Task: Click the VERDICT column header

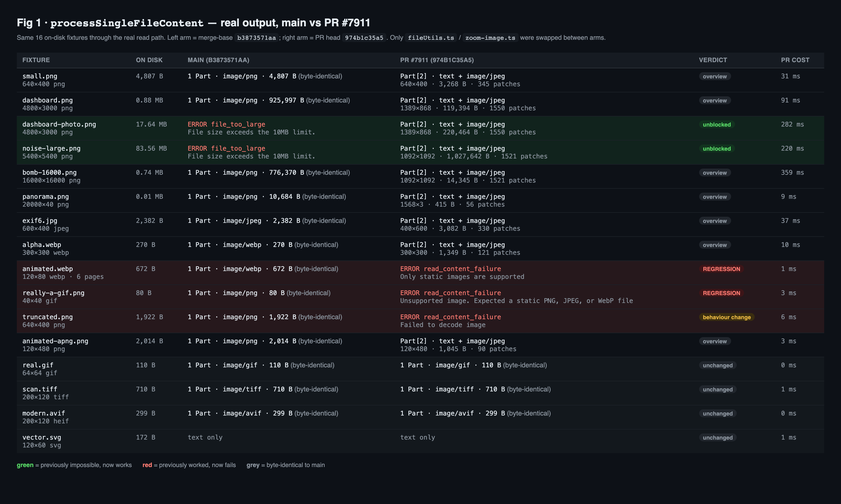Action: [713, 60]
